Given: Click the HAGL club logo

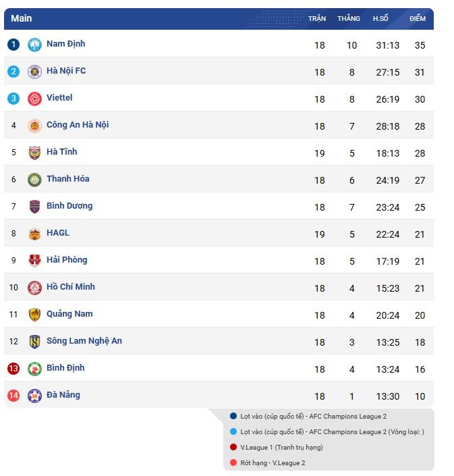Looking at the screenshot, I should [x=34, y=234].
